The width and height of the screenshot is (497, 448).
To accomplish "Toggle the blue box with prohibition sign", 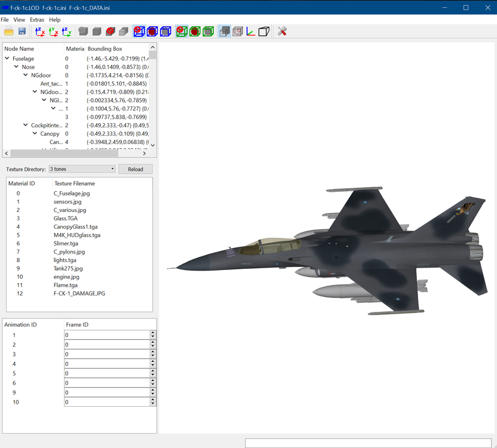I will coord(139,32).
